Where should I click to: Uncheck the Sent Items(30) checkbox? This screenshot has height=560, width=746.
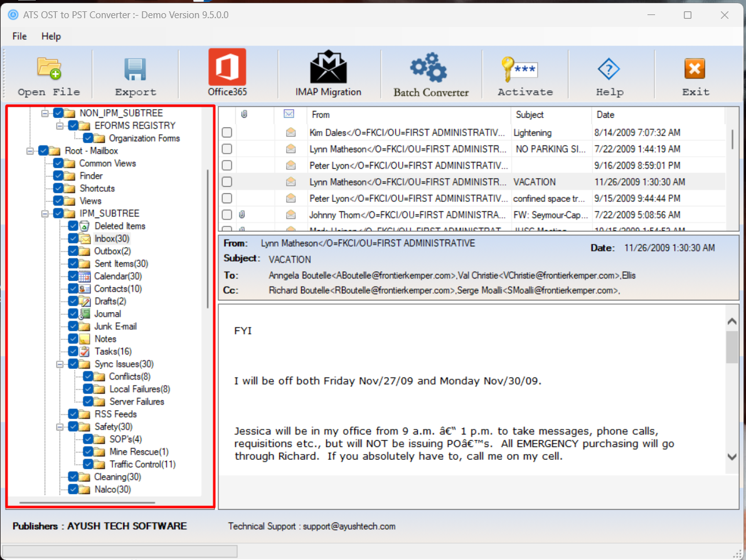click(x=73, y=264)
